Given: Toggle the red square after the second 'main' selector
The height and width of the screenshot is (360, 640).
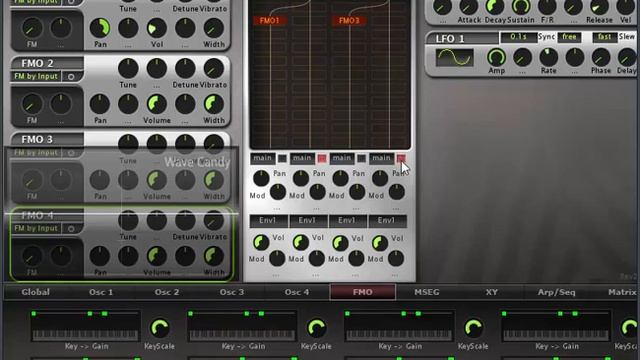Looking at the screenshot, I should point(322,158).
